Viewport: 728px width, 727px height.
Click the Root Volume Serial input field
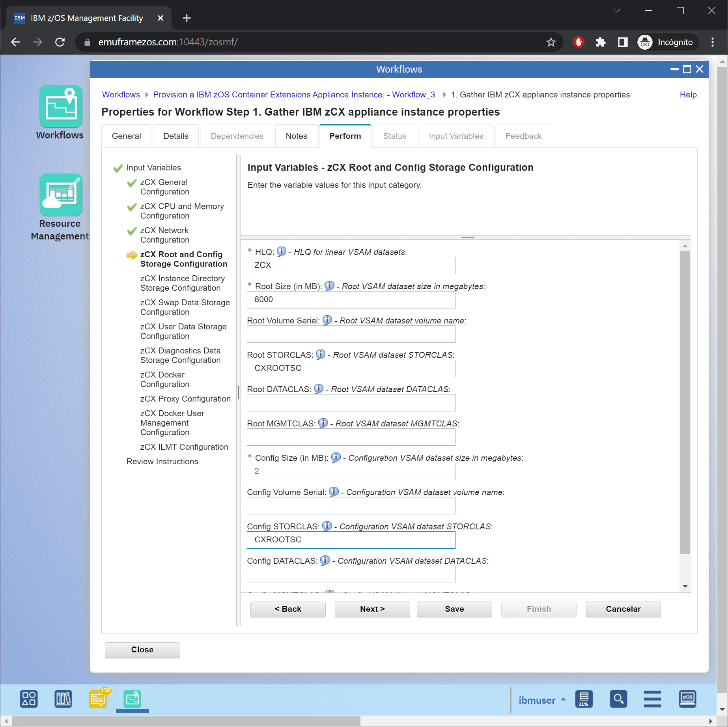point(351,334)
